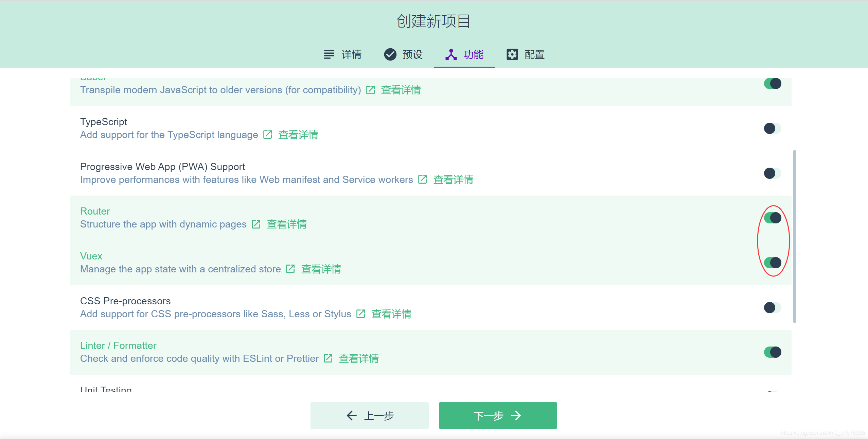868x439 pixels.
Task: Click the 创建新项目 page heading
Action: pyautogui.click(x=433, y=21)
